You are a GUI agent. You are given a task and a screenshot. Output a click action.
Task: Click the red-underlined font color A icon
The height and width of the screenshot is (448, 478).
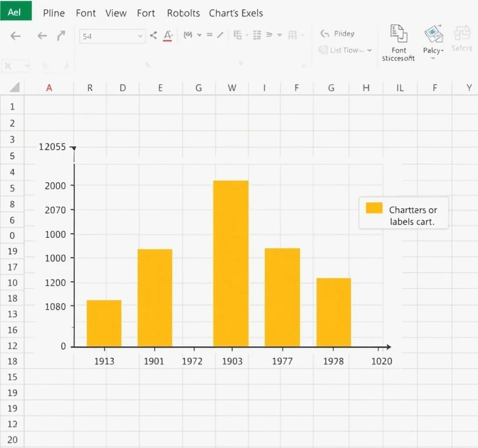(168, 35)
